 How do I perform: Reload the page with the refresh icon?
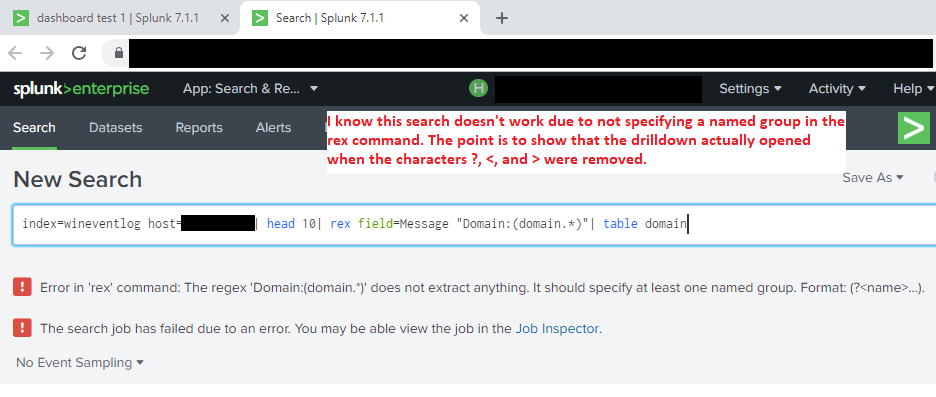pyautogui.click(x=79, y=53)
